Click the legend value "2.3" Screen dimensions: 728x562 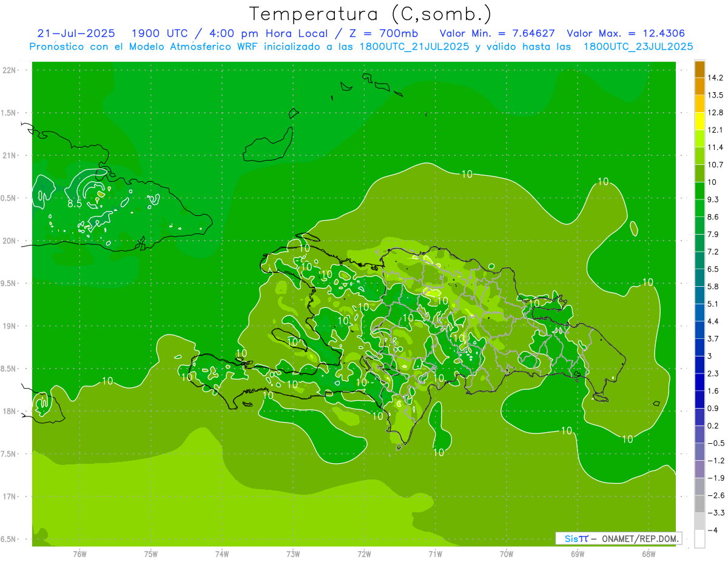(x=714, y=373)
